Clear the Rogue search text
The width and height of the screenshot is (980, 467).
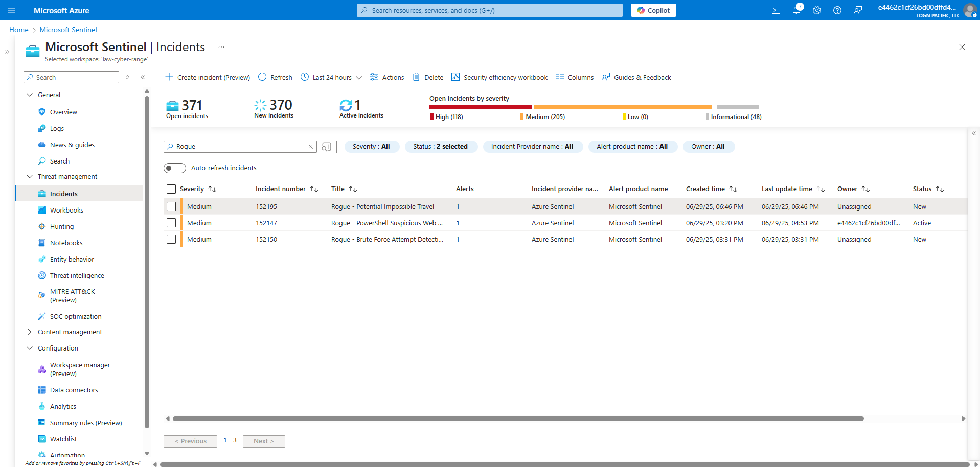tap(310, 147)
